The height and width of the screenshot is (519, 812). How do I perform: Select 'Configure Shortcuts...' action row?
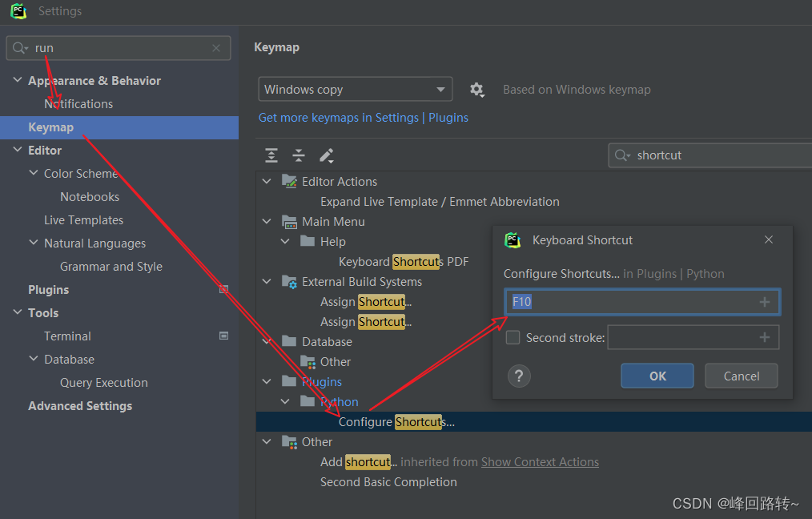[534, 421]
